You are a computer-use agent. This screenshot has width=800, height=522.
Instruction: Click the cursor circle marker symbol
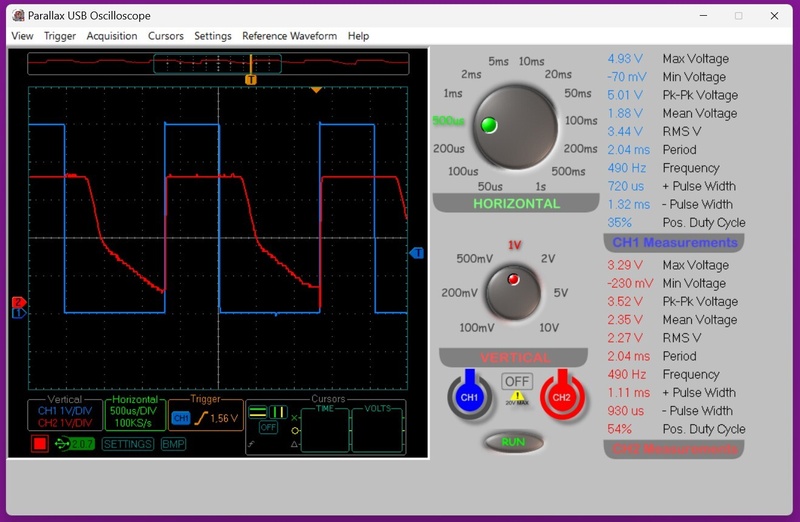pos(294,431)
